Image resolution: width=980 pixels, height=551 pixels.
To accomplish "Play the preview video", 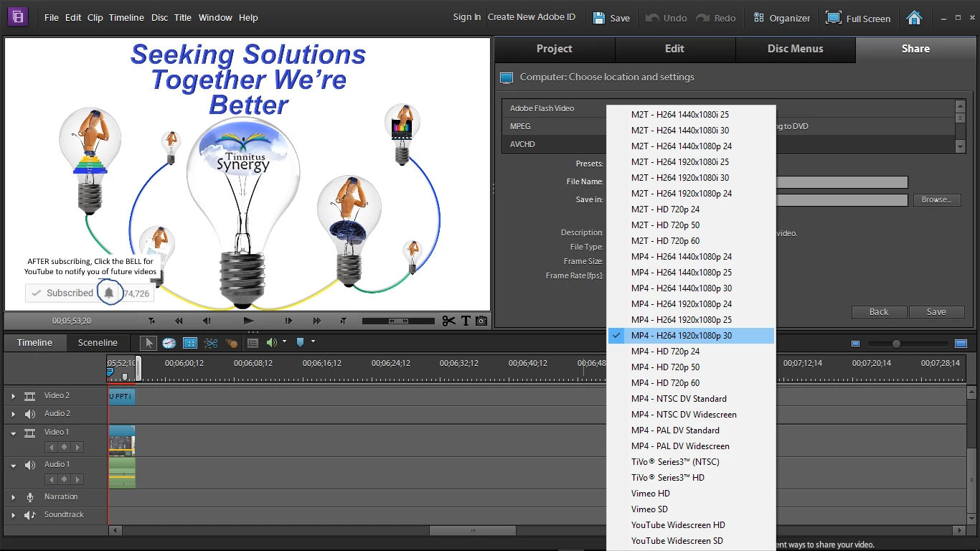I will [x=248, y=321].
